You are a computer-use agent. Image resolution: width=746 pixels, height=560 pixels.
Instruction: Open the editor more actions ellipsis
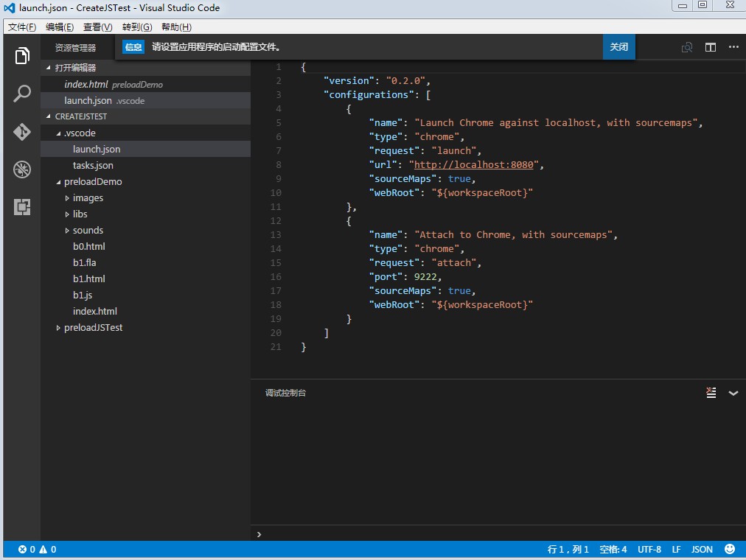coord(733,46)
